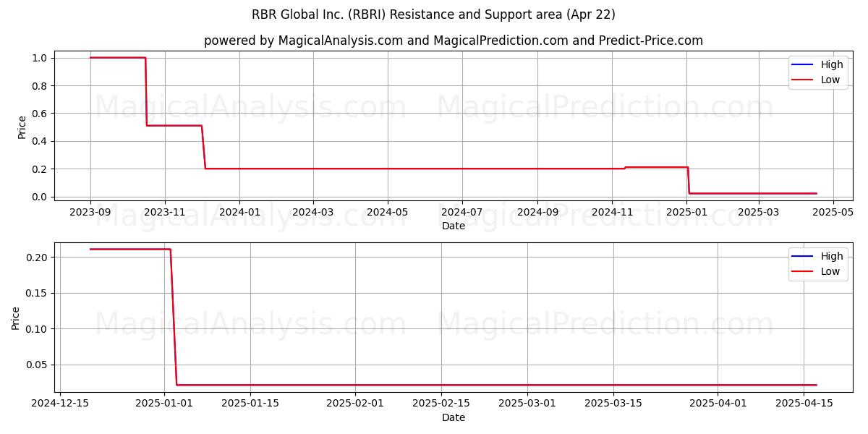Click the "2024-11" date tick label
The height and width of the screenshot is (434, 868).
point(612,212)
